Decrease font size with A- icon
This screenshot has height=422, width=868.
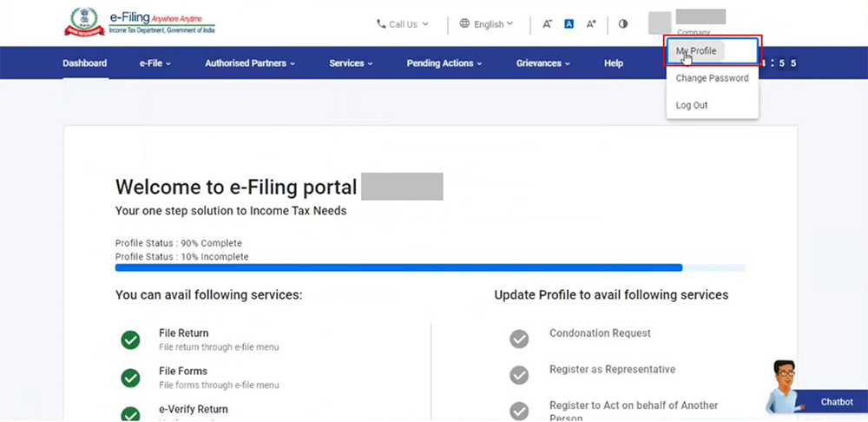[547, 24]
